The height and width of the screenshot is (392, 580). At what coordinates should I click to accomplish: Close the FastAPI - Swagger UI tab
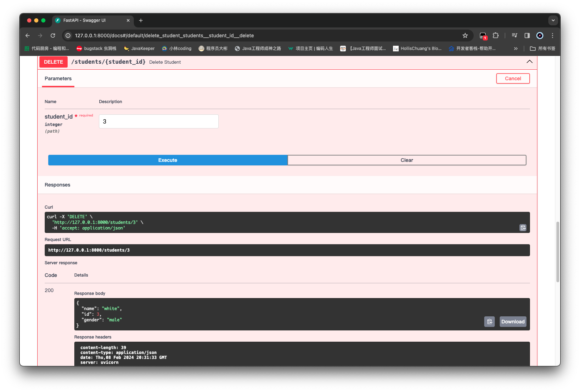[x=128, y=20]
